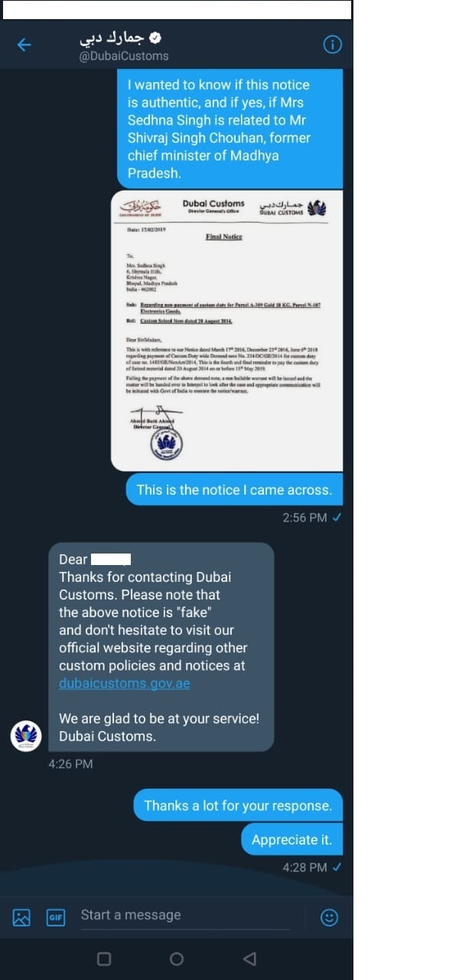Open the Final Notice image attachment
This screenshot has height=980, width=459.
click(x=227, y=330)
